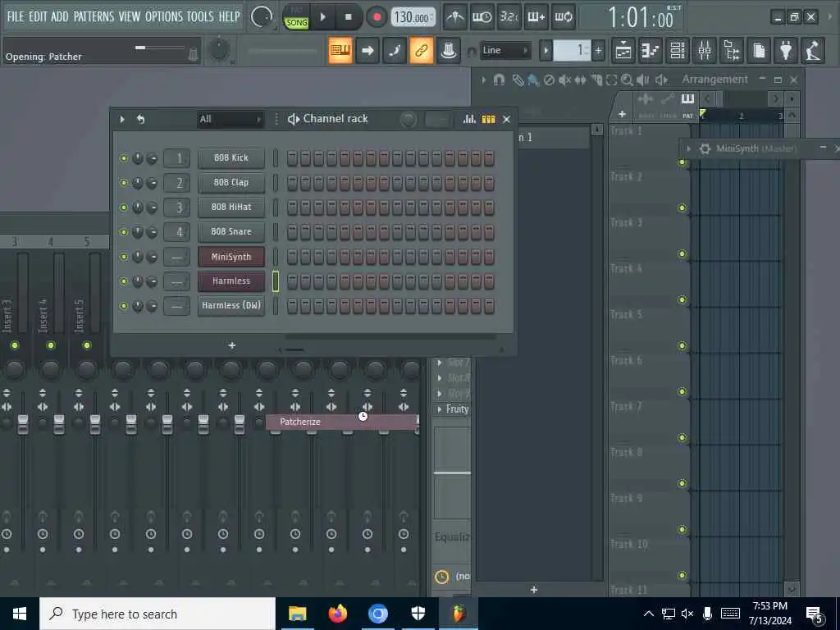This screenshot has width=840, height=630.
Task: Click the add pattern plus button
Action: [598, 50]
